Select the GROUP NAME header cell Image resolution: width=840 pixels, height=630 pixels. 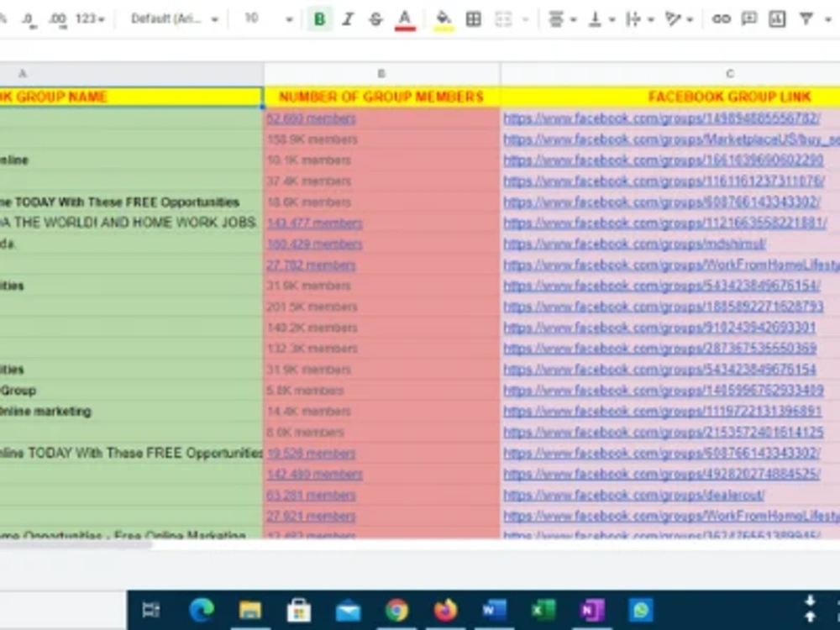[x=131, y=97]
